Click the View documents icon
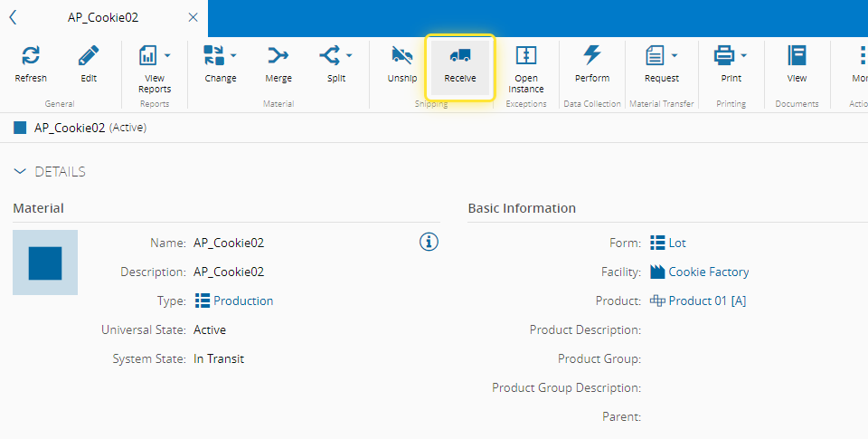The width and height of the screenshot is (868, 439). click(x=797, y=56)
